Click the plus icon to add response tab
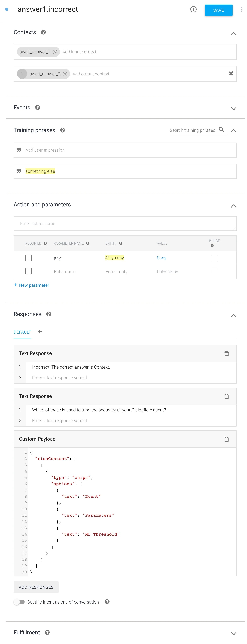247x644 pixels. click(x=40, y=332)
